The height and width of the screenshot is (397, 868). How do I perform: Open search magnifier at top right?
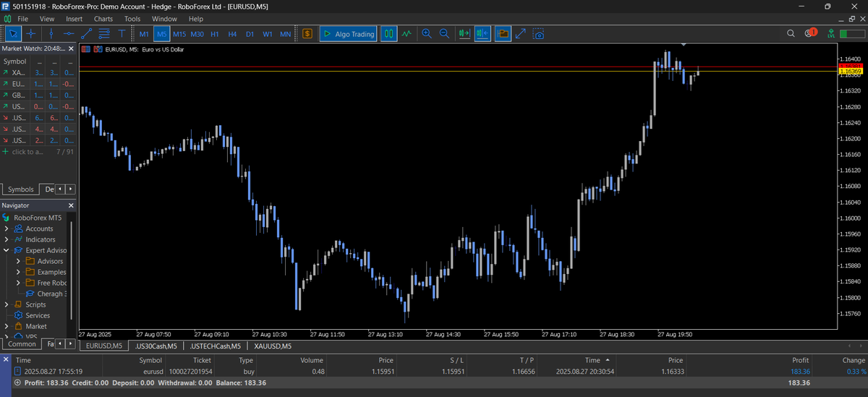point(791,33)
